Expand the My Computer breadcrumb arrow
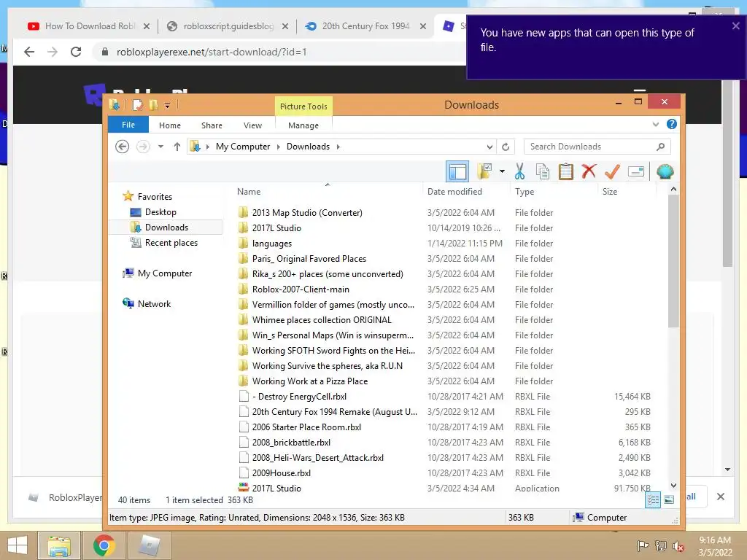This screenshot has width=747, height=560. point(278,147)
